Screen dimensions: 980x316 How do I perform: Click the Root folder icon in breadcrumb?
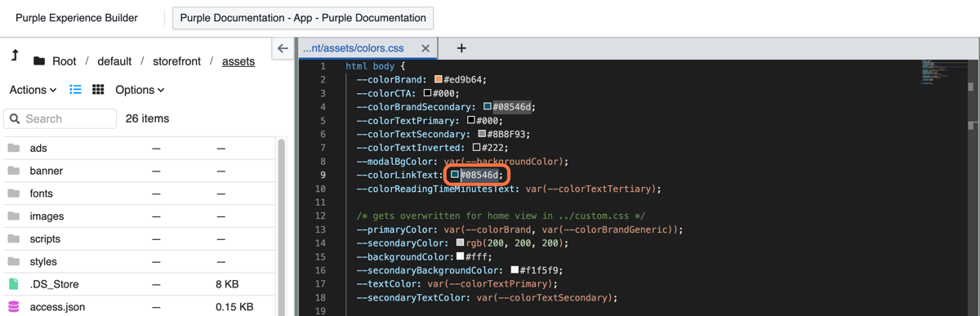click(39, 61)
